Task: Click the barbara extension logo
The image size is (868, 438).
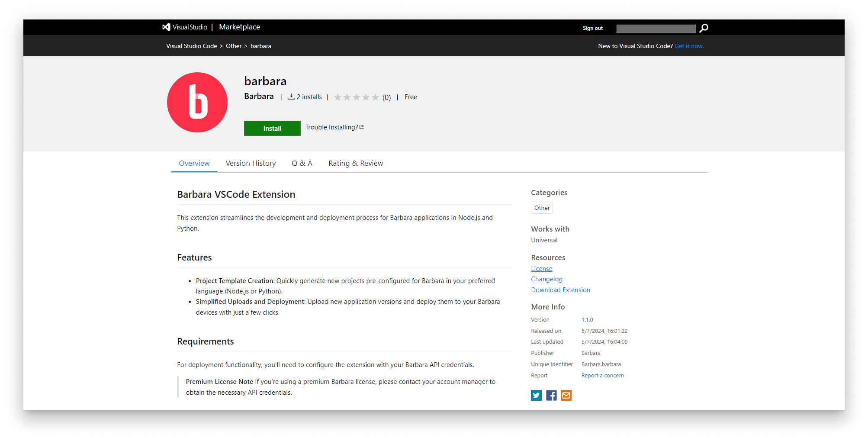Action: (197, 102)
